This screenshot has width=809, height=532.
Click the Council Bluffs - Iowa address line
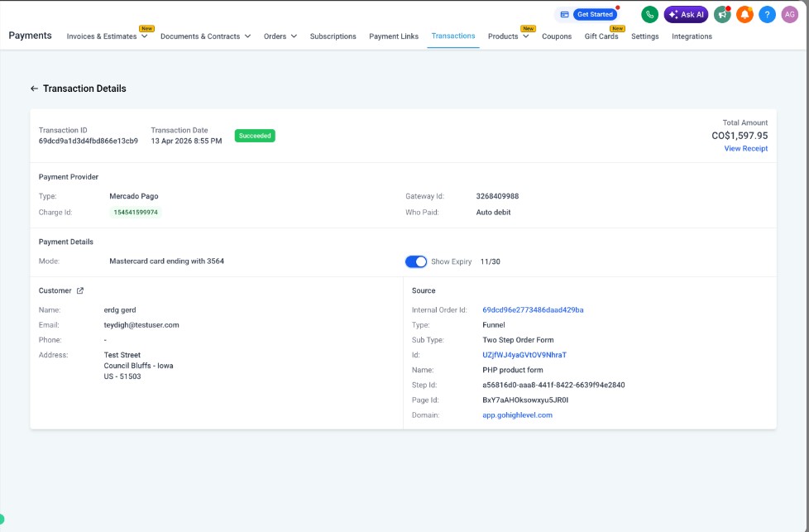click(x=138, y=366)
